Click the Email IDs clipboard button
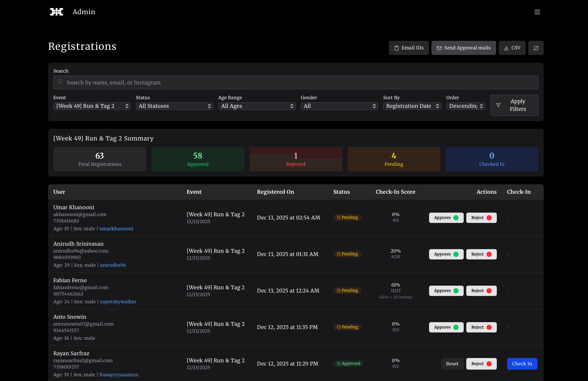588x381 pixels. 409,48
